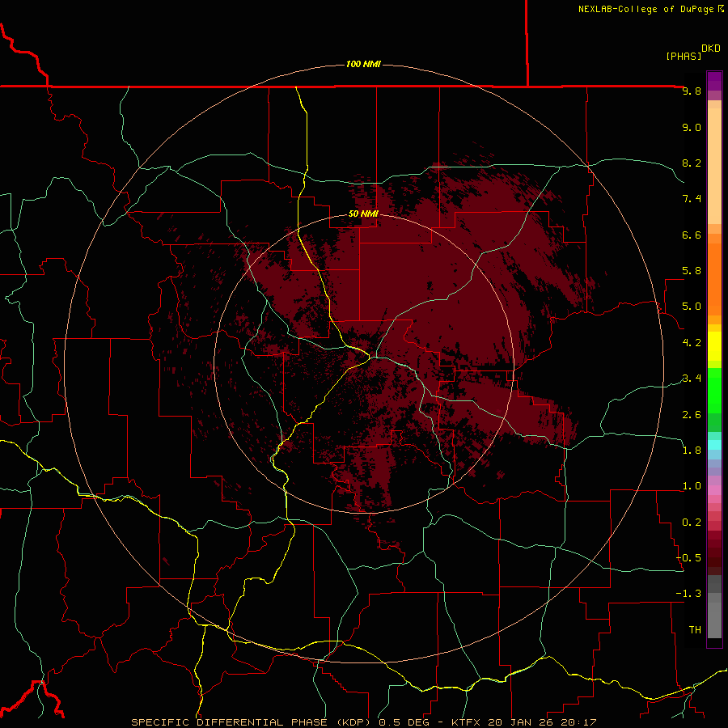Viewport: 728px width, 728px height.
Task: Click the 3.4 color scale value
Action: click(692, 379)
